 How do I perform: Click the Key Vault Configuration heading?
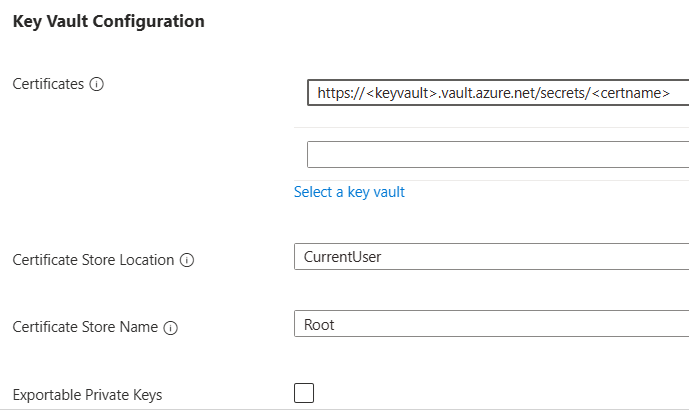(108, 21)
